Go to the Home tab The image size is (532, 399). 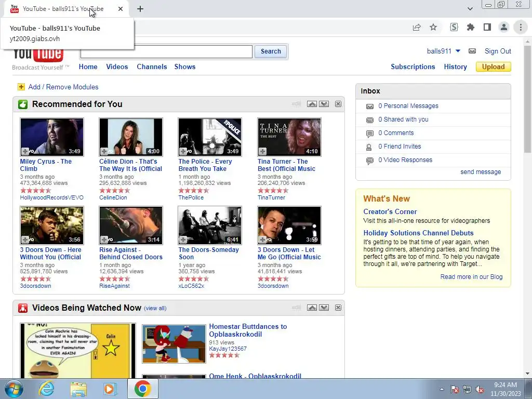(x=88, y=67)
